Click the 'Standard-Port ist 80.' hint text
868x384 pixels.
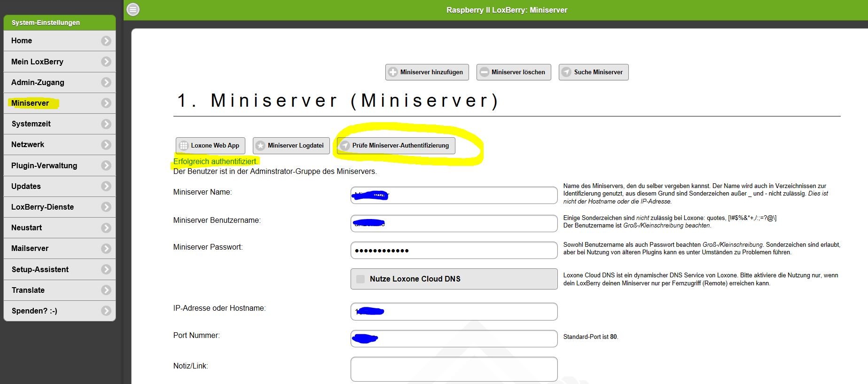pyautogui.click(x=591, y=337)
